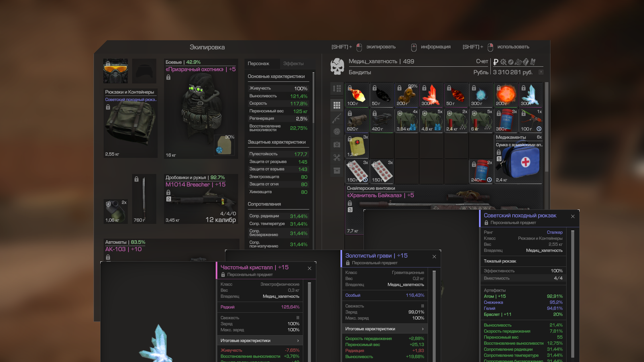Click the backpack tooltip scrollbar
The height and width of the screenshot is (362, 644).
tap(573, 294)
